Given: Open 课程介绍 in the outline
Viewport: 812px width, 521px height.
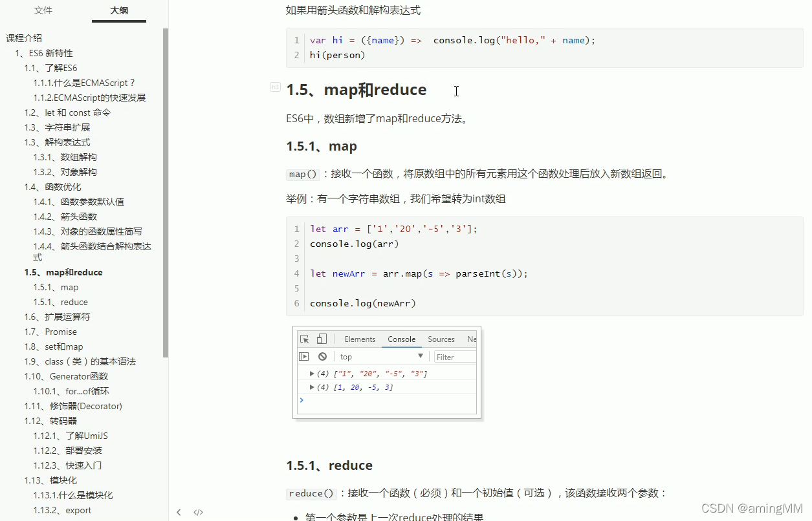Looking at the screenshot, I should [24, 38].
